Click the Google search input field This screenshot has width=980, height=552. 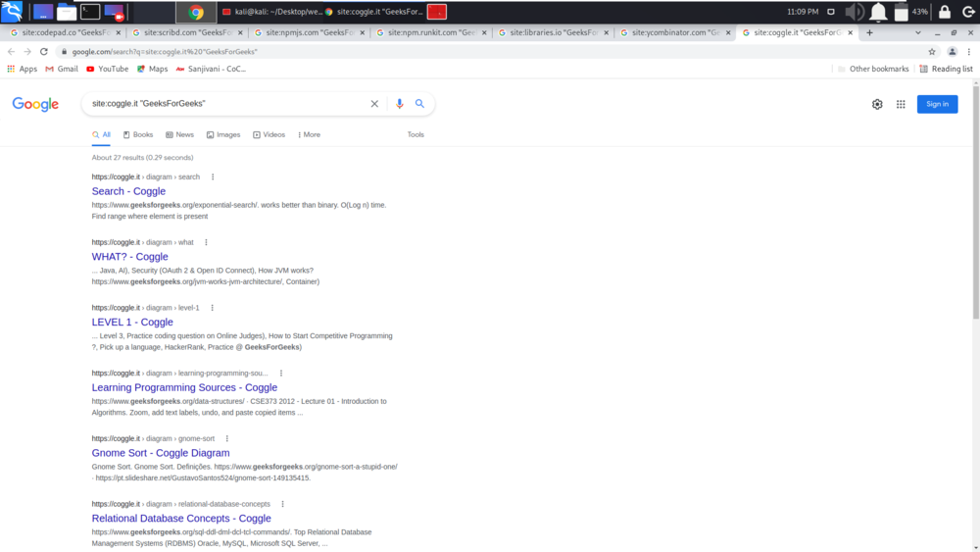(x=225, y=104)
